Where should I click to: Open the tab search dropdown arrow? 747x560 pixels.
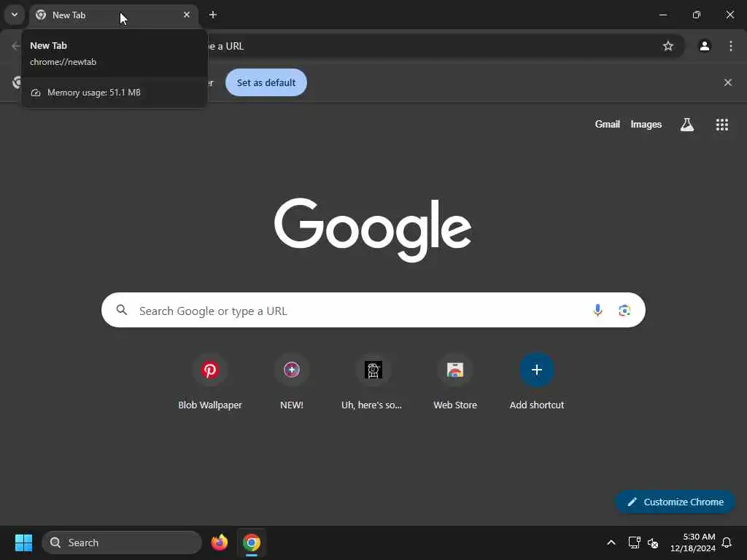point(15,15)
